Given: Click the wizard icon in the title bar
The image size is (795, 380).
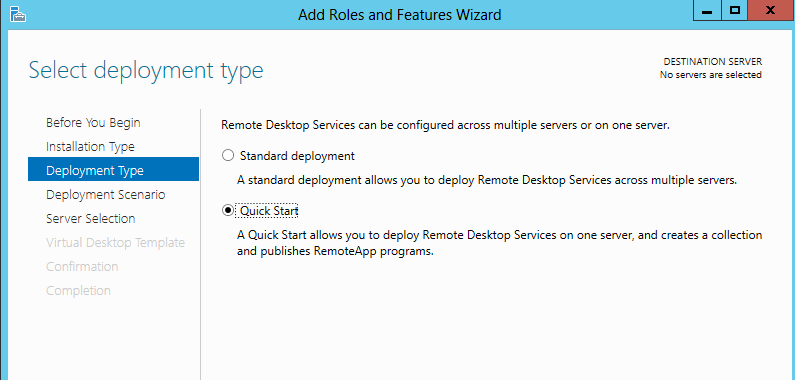Looking at the screenshot, I should pos(18,14).
